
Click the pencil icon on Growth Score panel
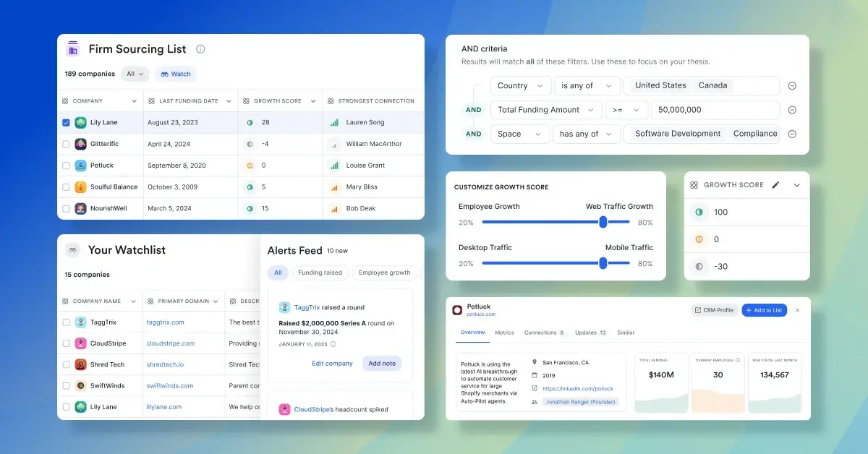776,184
